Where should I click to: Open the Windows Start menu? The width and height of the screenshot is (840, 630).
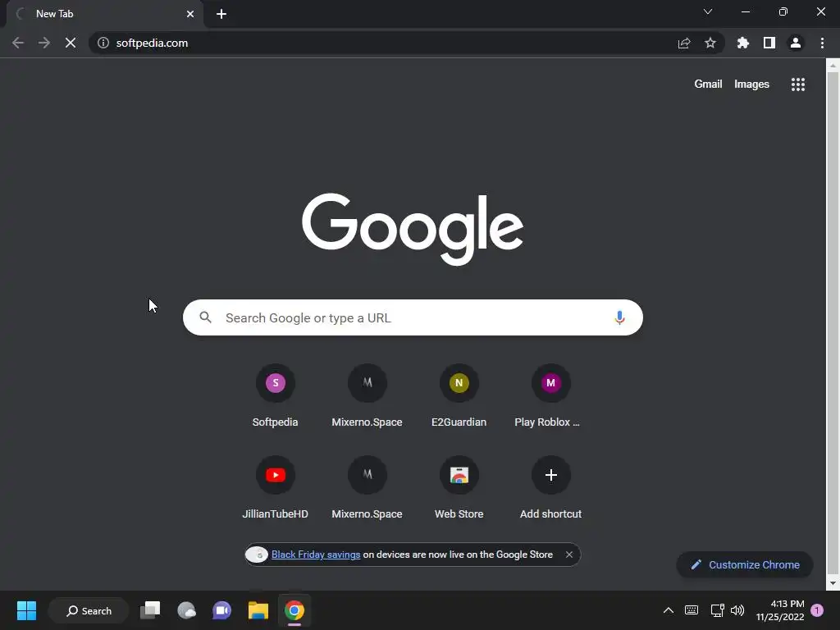26,610
